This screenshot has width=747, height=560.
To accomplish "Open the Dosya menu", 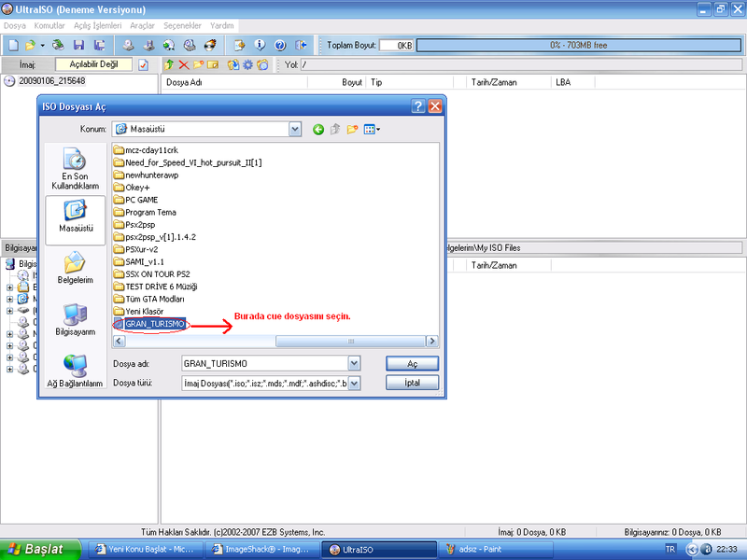I will click(x=15, y=26).
